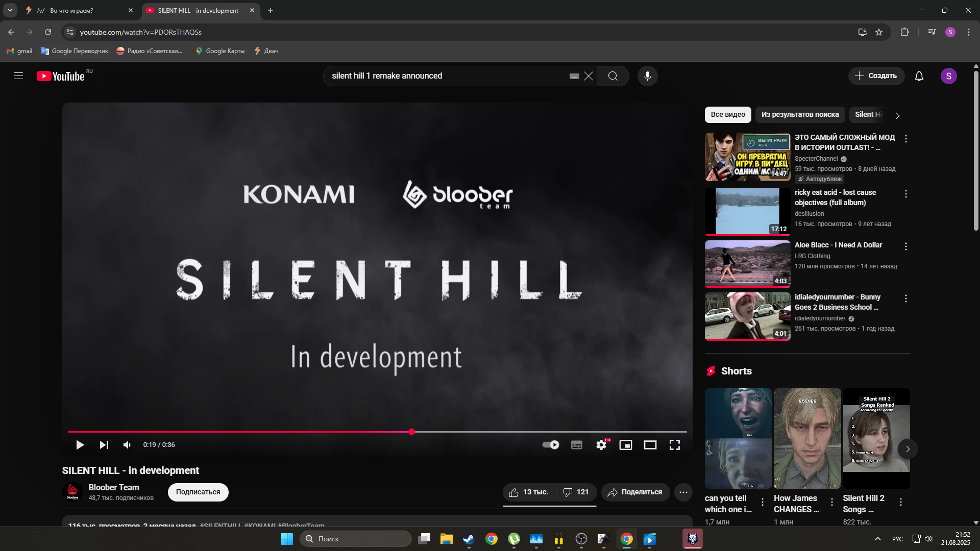The width and height of the screenshot is (980, 551).
Task: Seek on the video progress bar
Action: click(510, 432)
